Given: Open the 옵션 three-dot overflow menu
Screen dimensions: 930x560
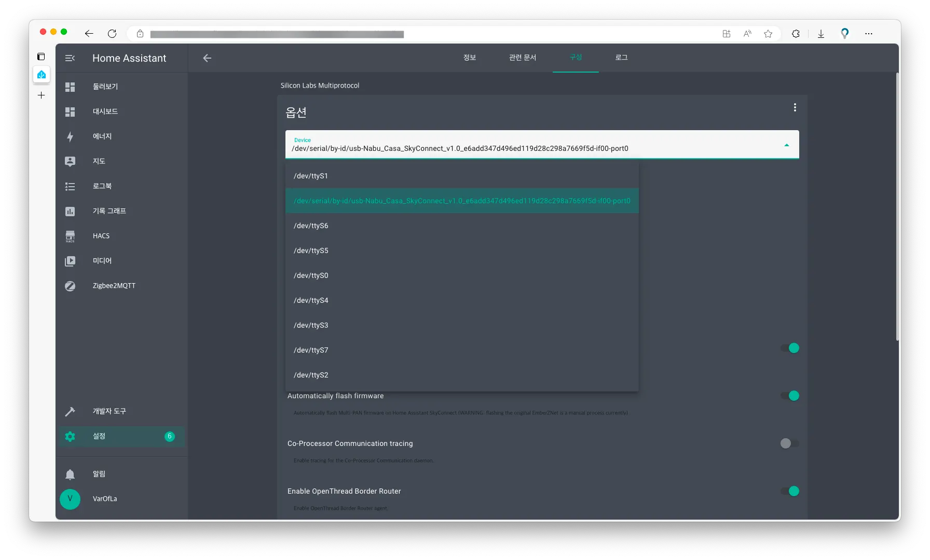Looking at the screenshot, I should 795,107.
